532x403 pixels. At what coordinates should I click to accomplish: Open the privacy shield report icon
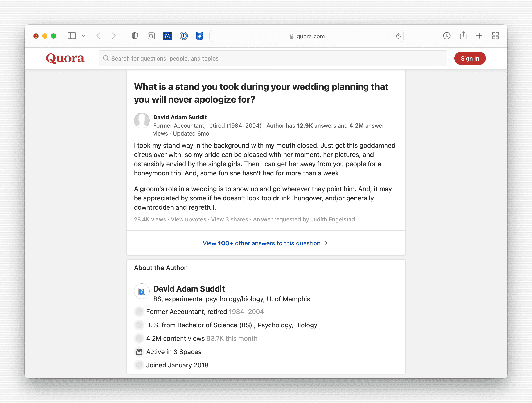point(135,36)
